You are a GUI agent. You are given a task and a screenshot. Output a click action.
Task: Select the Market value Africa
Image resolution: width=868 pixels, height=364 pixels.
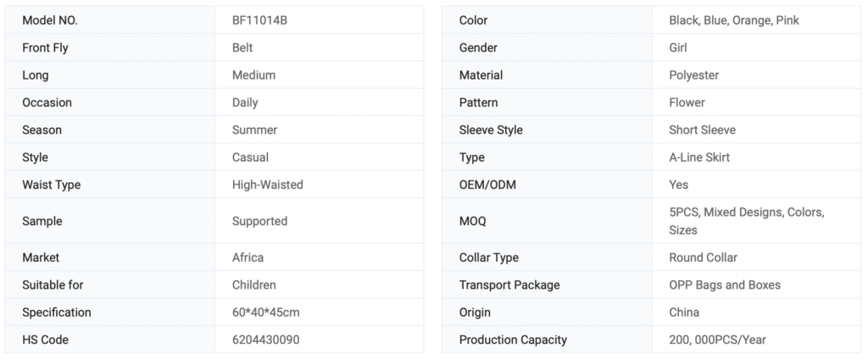pyautogui.click(x=248, y=257)
